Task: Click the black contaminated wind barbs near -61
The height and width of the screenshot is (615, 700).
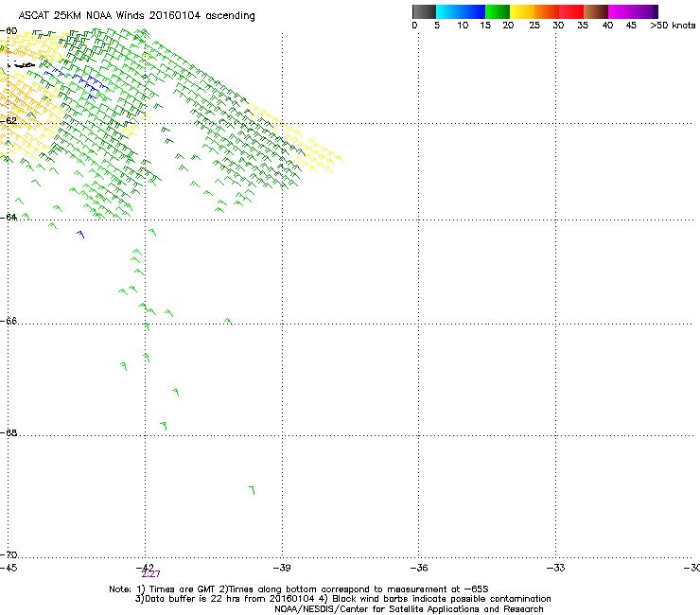Action: (24, 65)
